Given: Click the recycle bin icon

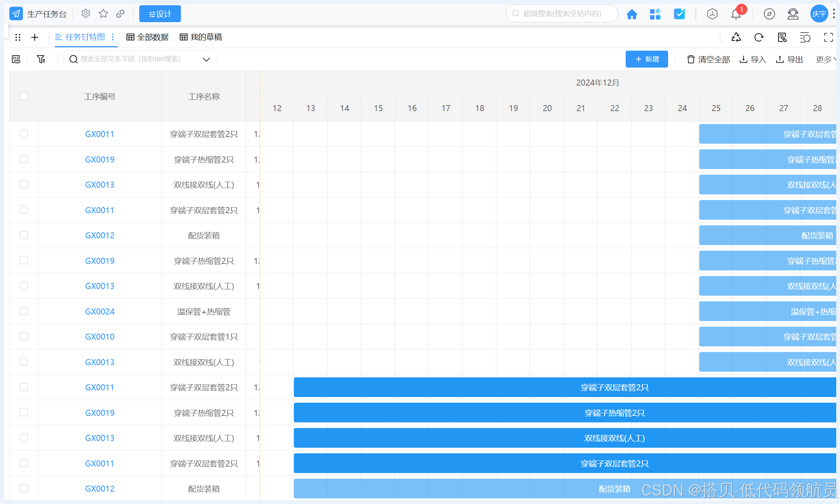Looking at the screenshot, I should tap(736, 37).
